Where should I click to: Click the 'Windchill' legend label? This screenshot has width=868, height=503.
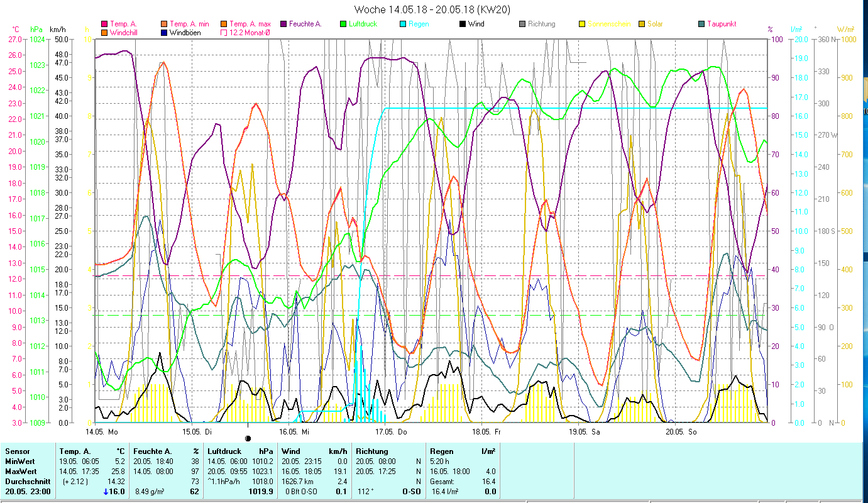point(124,32)
